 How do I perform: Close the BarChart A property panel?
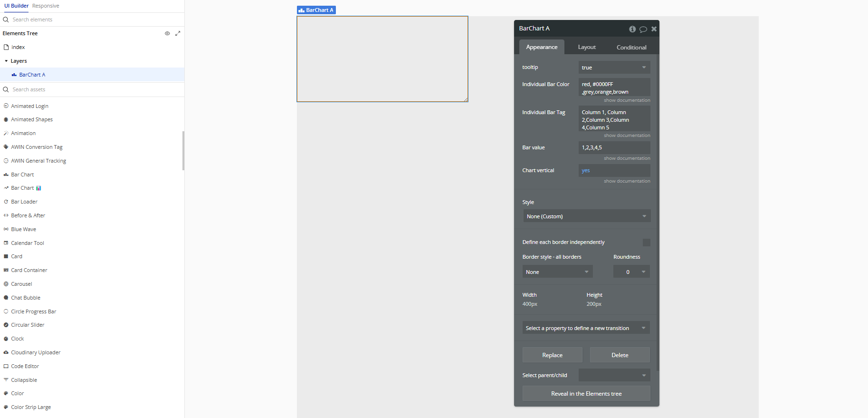click(654, 29)
